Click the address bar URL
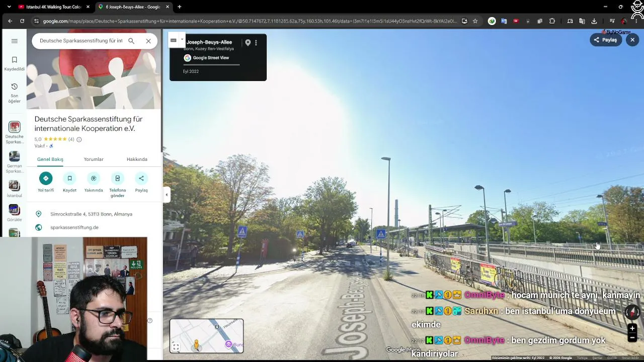The height and width of the screenshot is (362, 644). pyautogui.click(x=250, y=21)
